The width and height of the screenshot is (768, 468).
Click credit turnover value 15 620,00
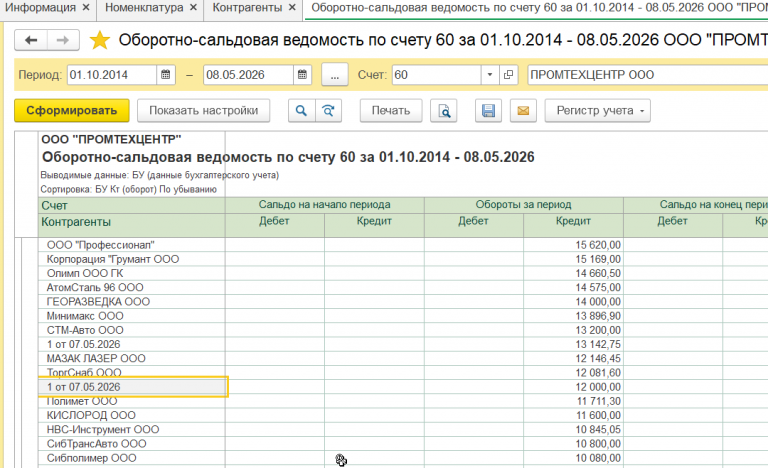point(598,245)
